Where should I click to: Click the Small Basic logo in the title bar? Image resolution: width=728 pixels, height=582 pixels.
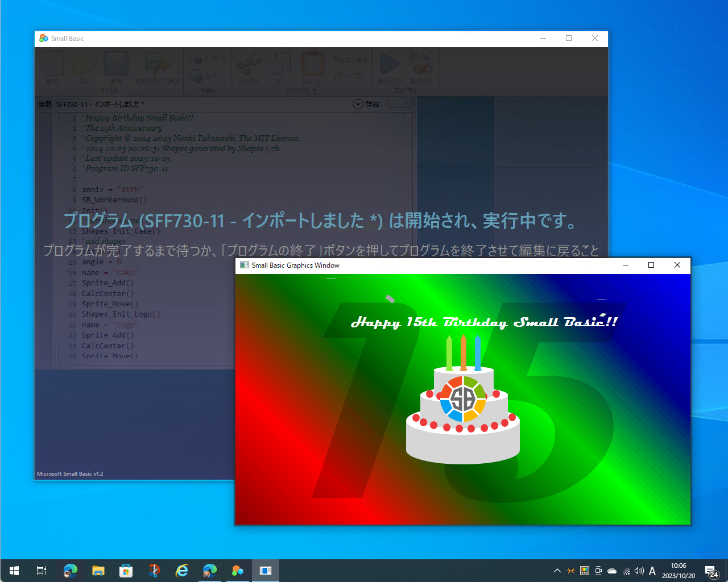point(44,38)
